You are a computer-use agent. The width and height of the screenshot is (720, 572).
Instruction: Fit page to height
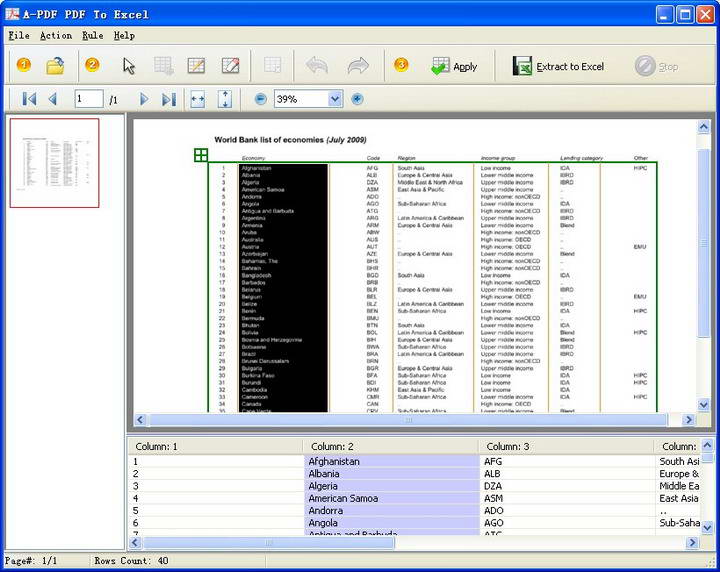point(225,99)
